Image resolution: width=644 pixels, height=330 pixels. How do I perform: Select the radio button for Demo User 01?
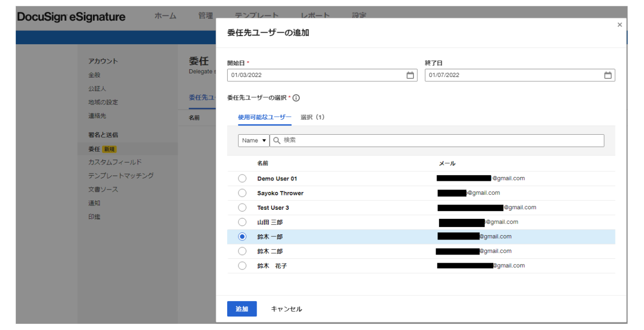(x=242, y=178)
